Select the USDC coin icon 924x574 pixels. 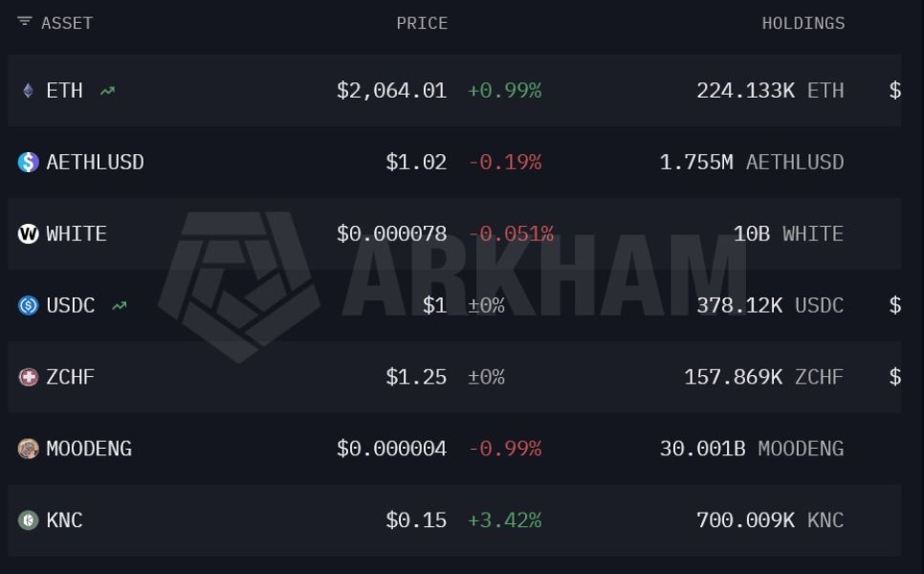(x=27, y=305)
